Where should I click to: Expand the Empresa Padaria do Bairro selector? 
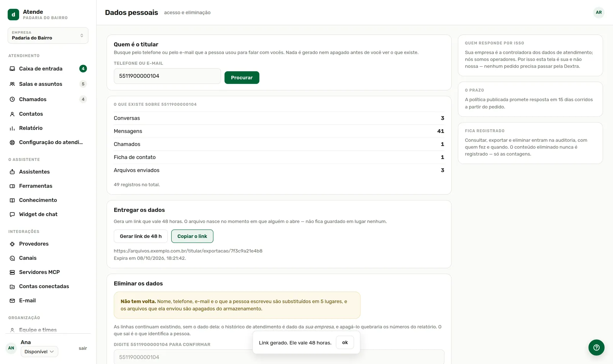(48, 35)
